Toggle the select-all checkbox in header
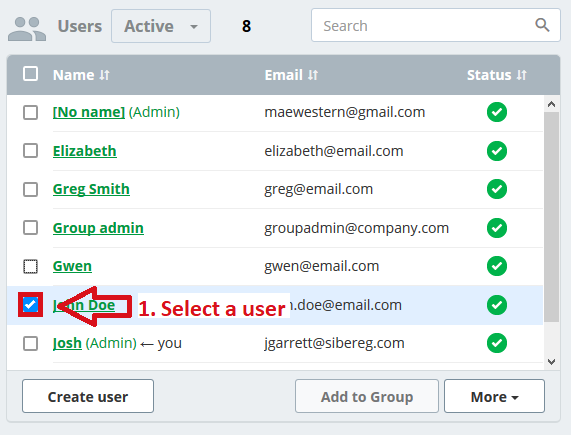This screenshot has height=435, width=571. click(31, 74)
